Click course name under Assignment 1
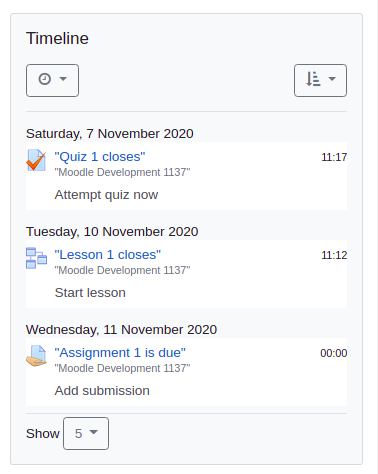The image size is (378, 474). click(x=122, y=368)
